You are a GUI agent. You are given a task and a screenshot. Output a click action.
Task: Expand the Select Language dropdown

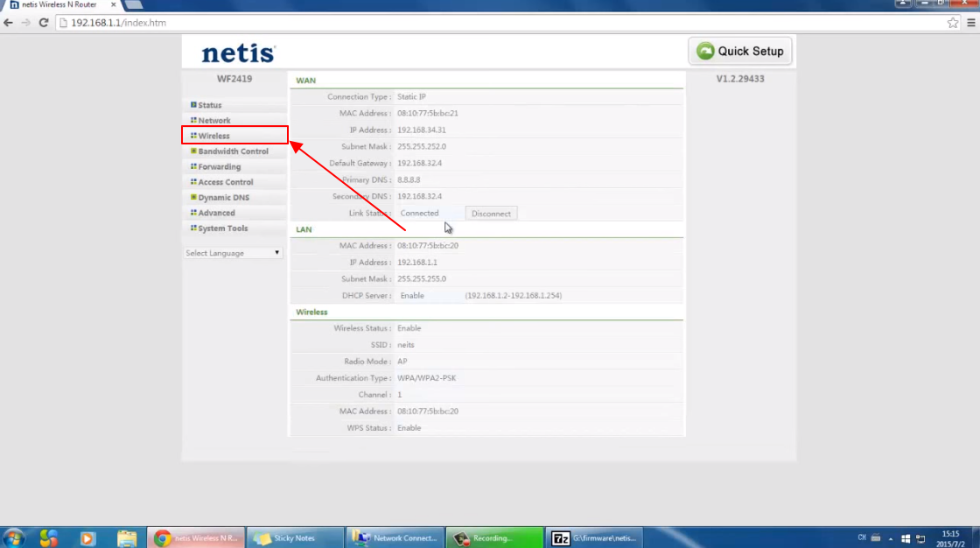click(x=233, y=253)
